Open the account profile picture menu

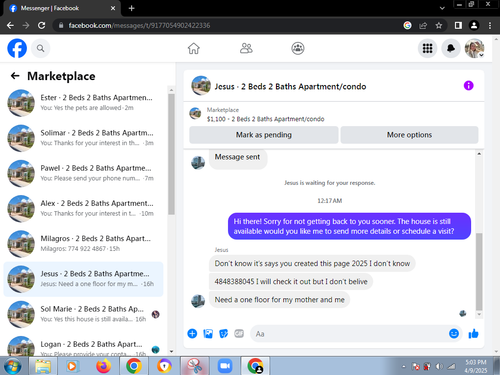click(x=474, y=49)
